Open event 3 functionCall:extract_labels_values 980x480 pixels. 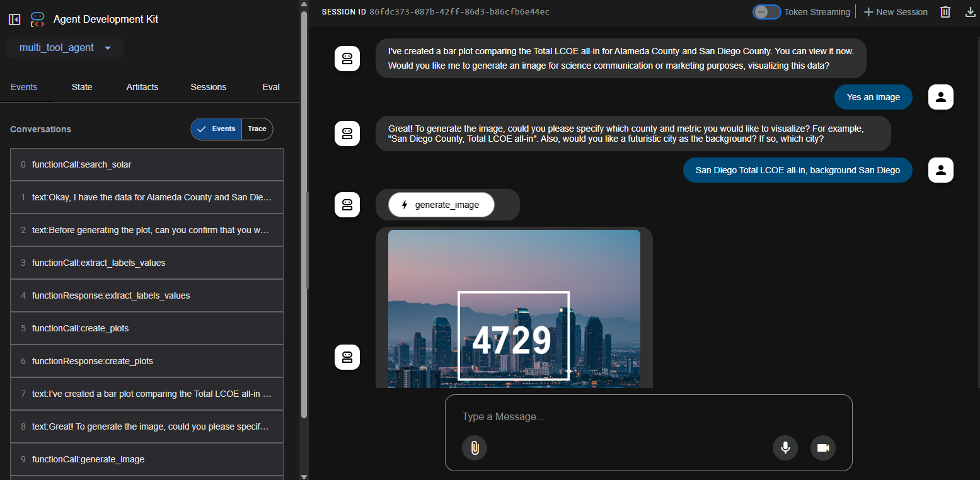point(147,263)
